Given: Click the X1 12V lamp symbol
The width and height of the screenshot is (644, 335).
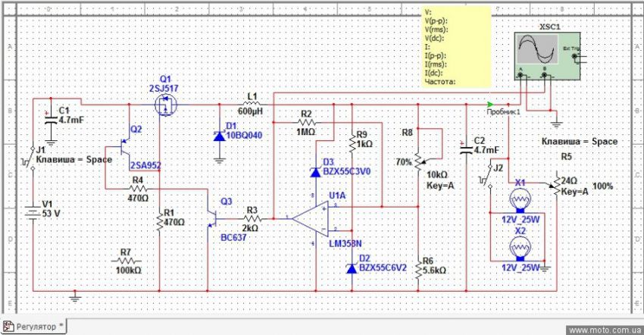Looking at the screenshot, I should [x=520, y=200].
